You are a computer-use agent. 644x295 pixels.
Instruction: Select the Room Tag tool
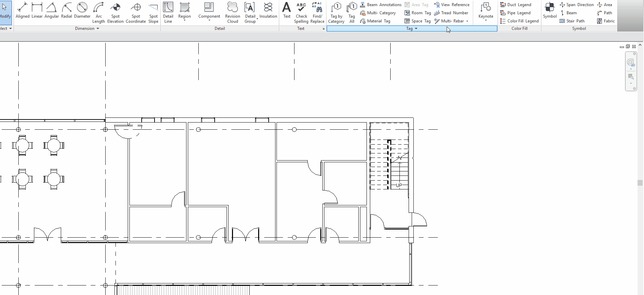(418, 13)
